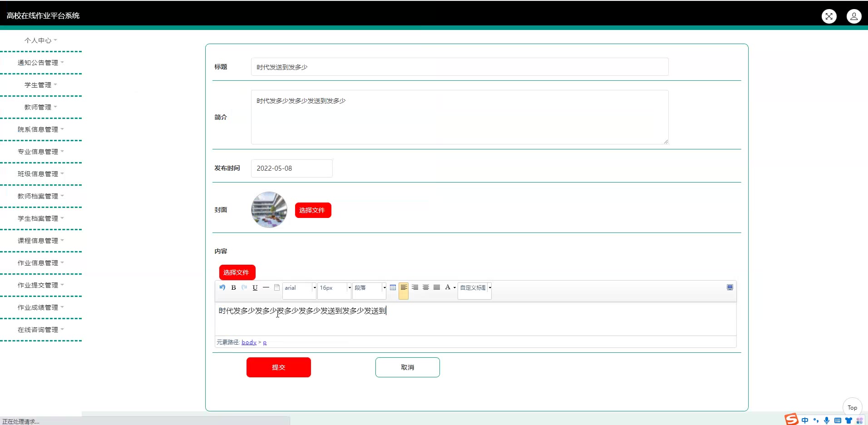Click the 标题 title input field
The image size is (868, 425).
tap(459, 67)
